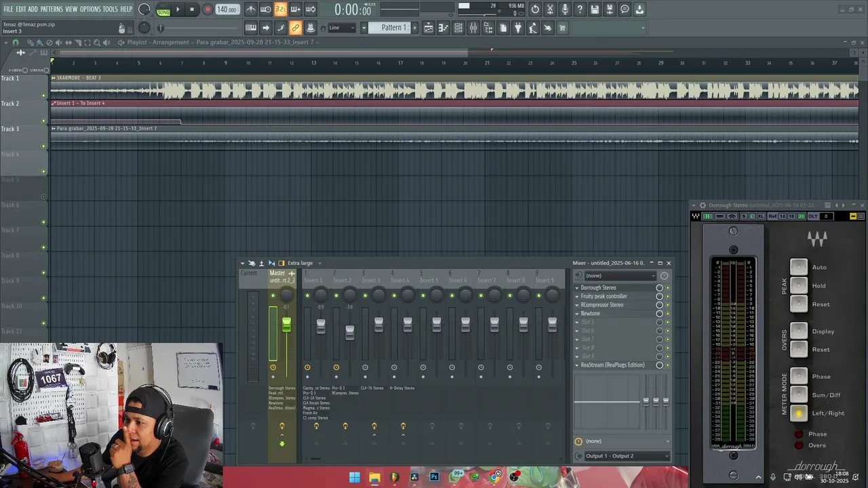Click the shopping cart content library icon

562,28
